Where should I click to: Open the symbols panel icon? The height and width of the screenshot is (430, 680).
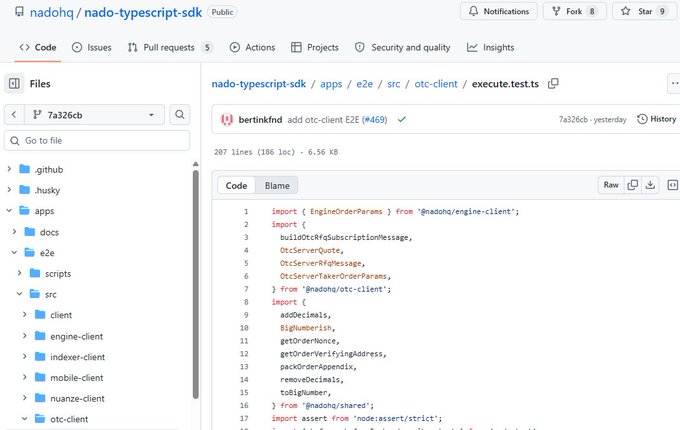click(672, 185)
